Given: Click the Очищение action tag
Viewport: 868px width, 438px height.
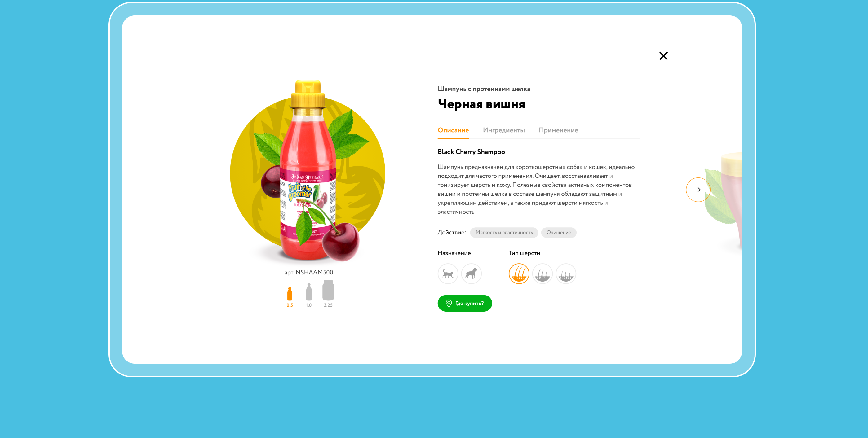Looking at the screenshot, I should pyautogui.click(x=559, y=233).
